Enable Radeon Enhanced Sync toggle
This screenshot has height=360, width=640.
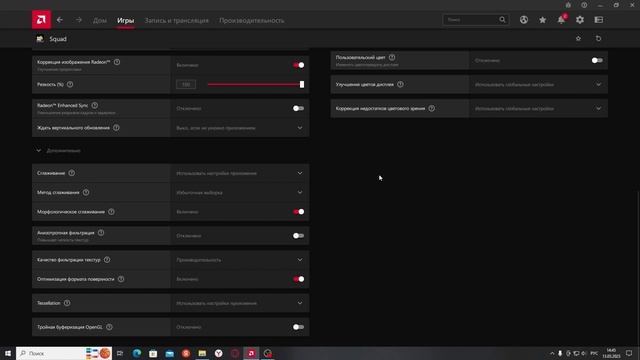tap(298, 108)
